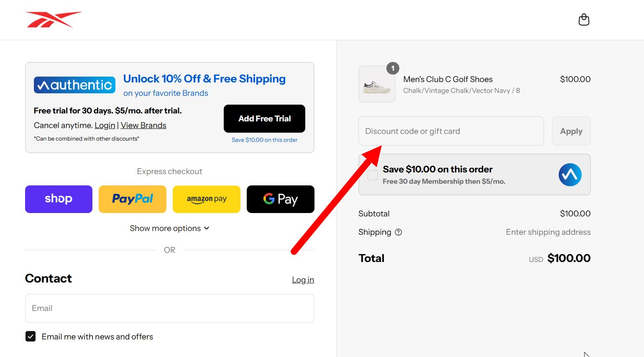The image size is (644, 357).
Task: Click the Reebok logo
Action: (54, 20)
